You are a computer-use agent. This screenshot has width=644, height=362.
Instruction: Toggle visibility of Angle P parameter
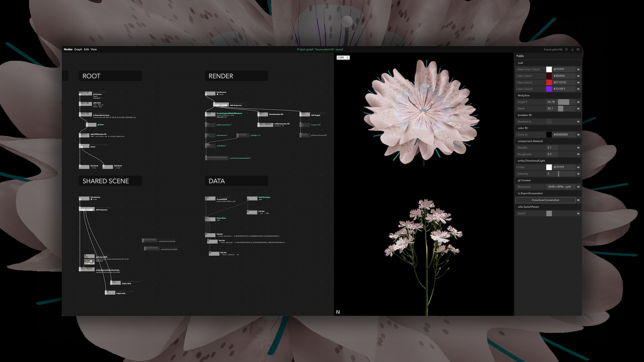(578, 102)
